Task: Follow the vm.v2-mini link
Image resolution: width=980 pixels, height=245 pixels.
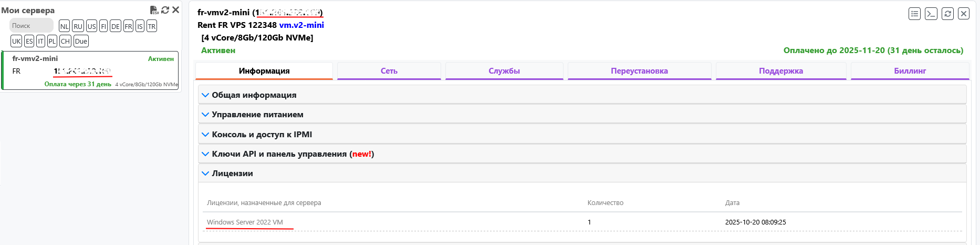Action: click(301, 25)
